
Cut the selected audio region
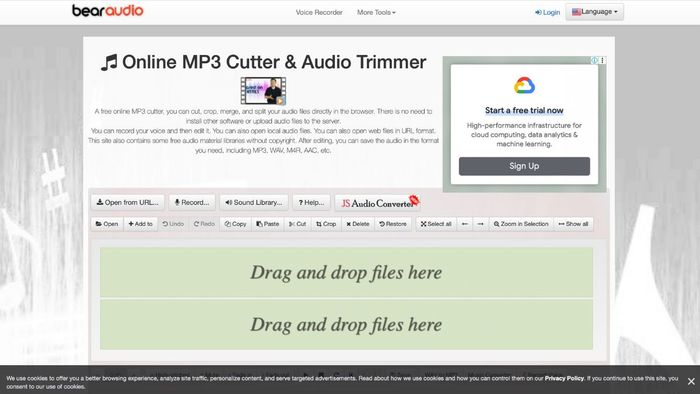point(297,224)
